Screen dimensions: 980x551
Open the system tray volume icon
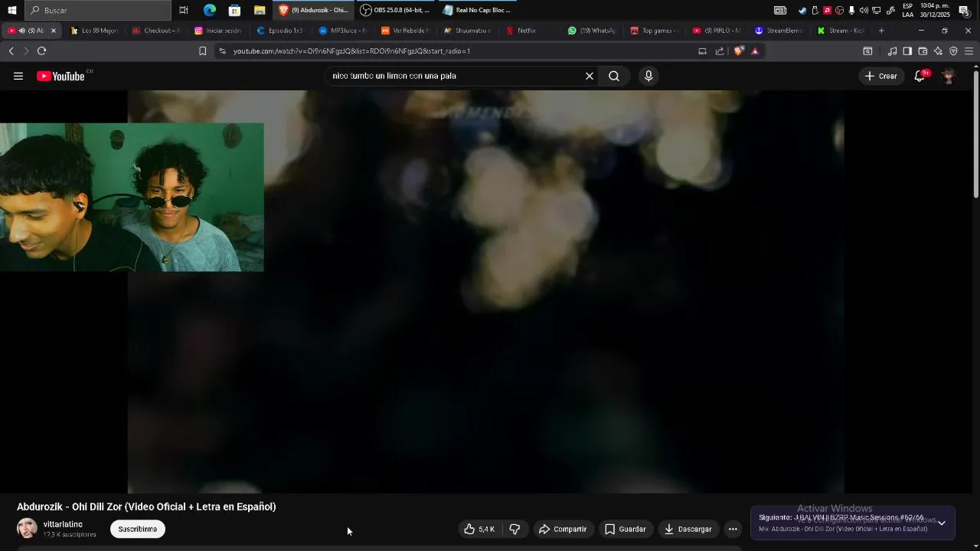(864, 10)
